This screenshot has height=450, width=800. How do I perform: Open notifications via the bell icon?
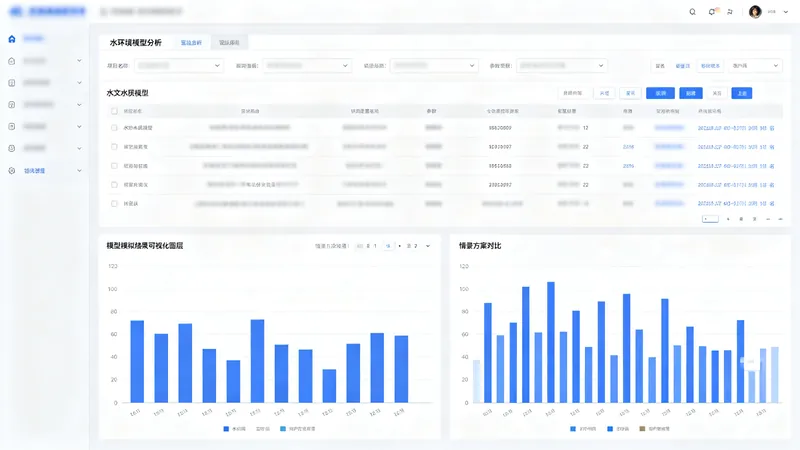(712, 12)
